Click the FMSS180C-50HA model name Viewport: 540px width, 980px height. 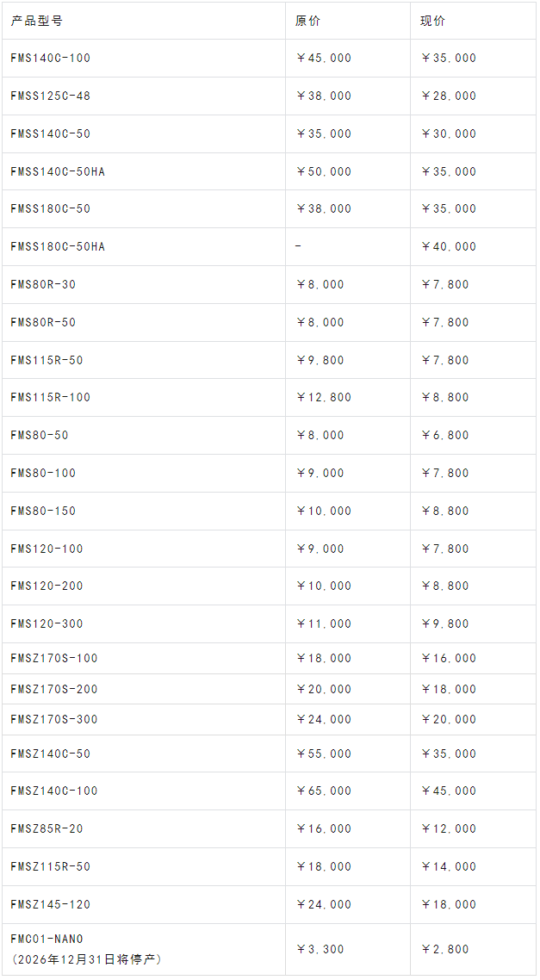point(58,246)
